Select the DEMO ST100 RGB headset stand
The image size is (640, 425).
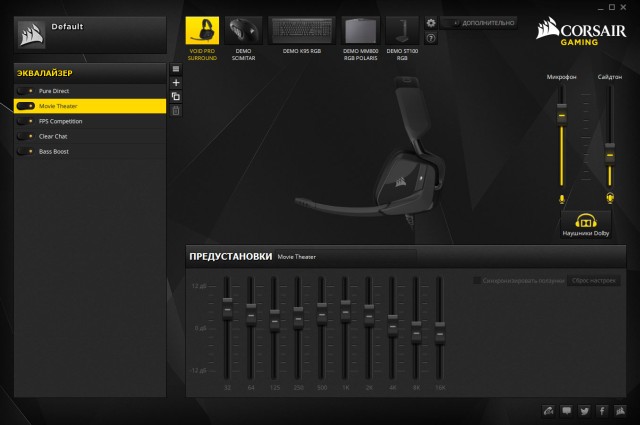coord(402,31)
